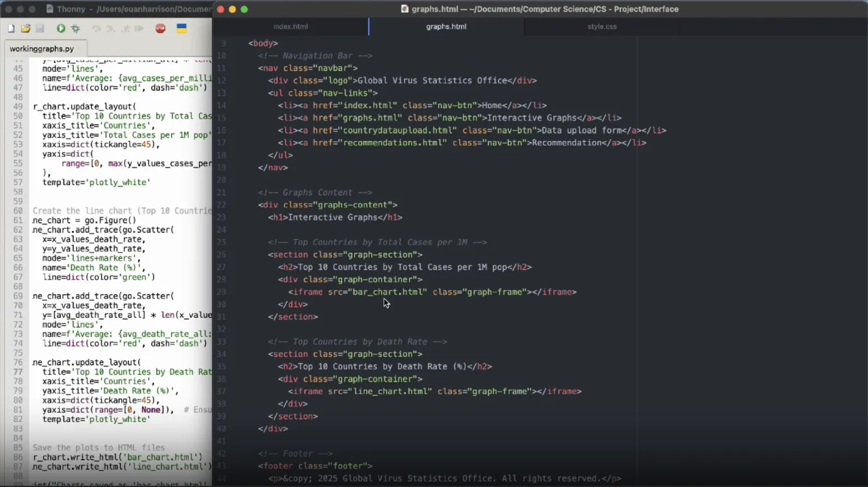Select the graphs.html editor tab

(446, 26)
